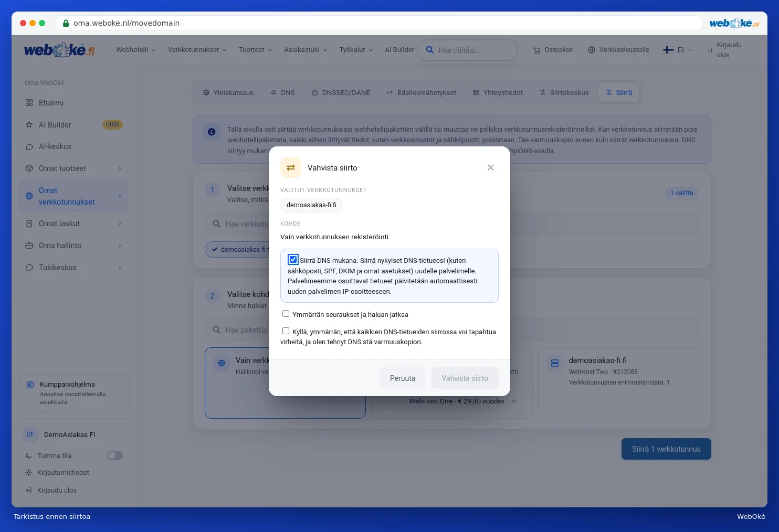Image resolution: width=779 pixels, height=532 pixels.
Task: Open the Yhteystiedot tab
Action: coord(498,93)
